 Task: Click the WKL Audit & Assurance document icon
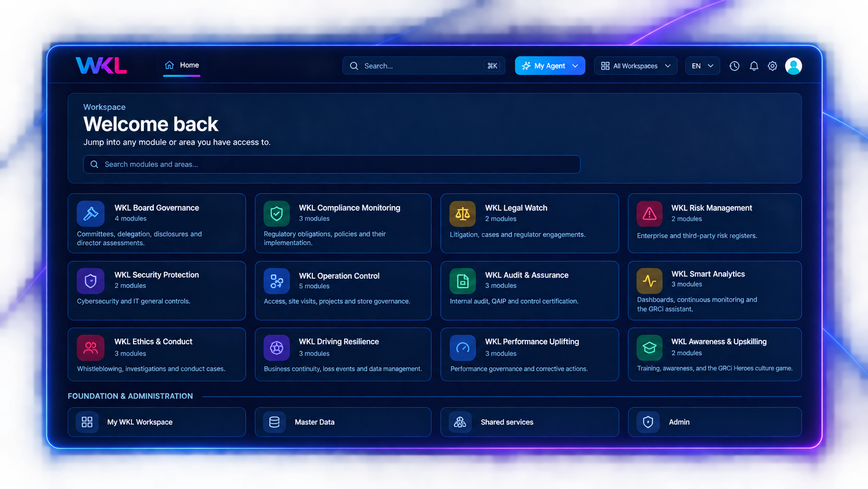tap(463, 281)
